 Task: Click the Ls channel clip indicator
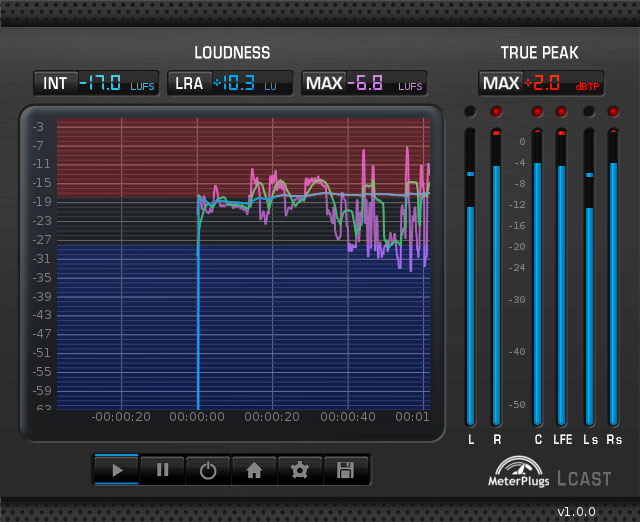pyautogui.click(x=589, y=111)
